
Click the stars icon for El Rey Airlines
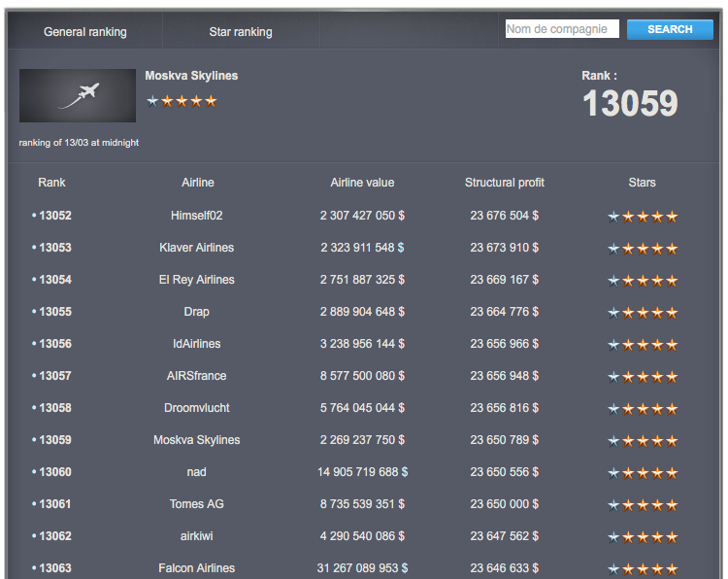pos(642,281)
